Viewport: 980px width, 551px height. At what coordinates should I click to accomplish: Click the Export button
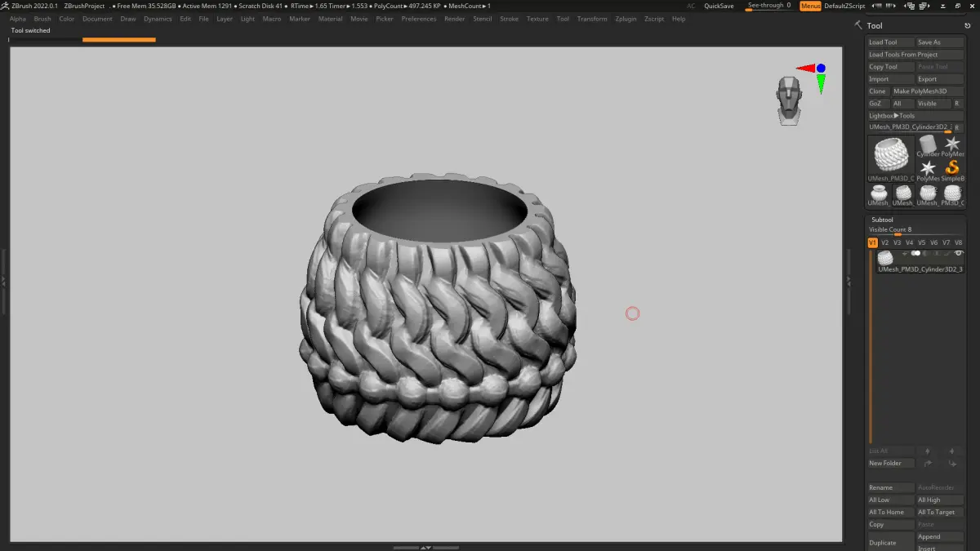tap(940, 79)
